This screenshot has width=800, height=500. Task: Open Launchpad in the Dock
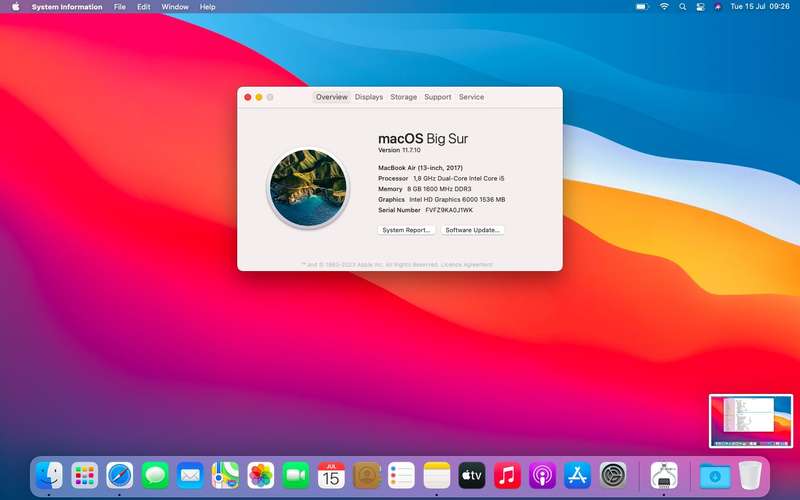pos(85,476)
